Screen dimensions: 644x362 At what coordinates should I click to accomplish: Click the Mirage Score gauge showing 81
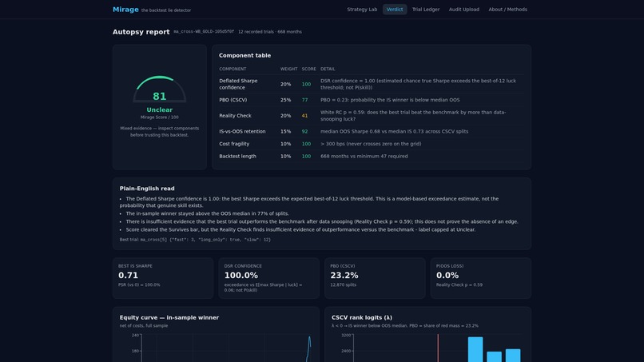pos(159,90)
